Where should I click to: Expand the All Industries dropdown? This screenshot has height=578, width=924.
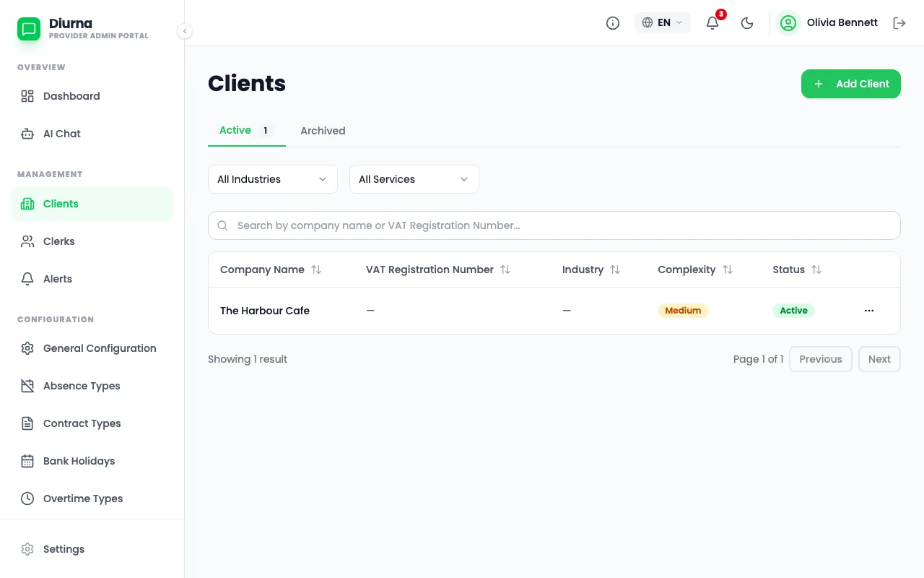pos(273,179)
